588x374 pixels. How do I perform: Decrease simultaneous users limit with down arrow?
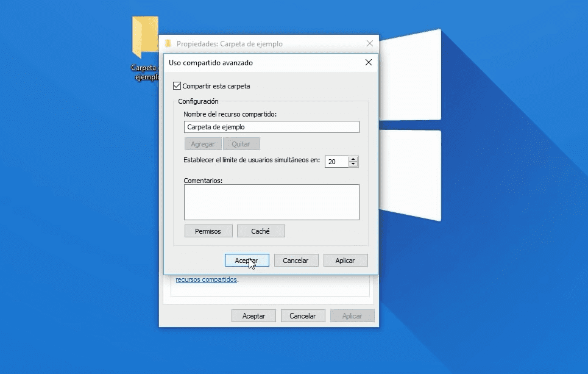click(x=353, y=164)
